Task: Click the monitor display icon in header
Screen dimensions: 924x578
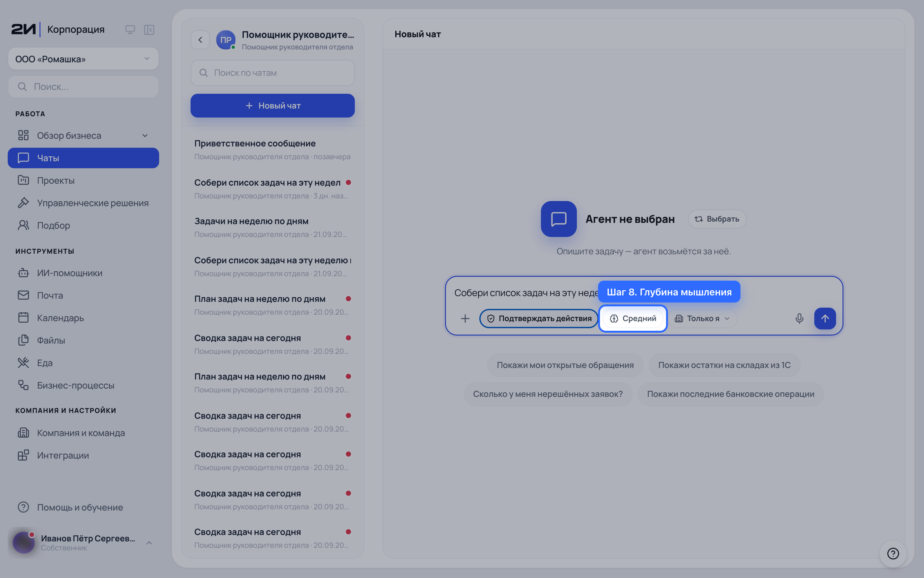Action: (x=130, y=30)
